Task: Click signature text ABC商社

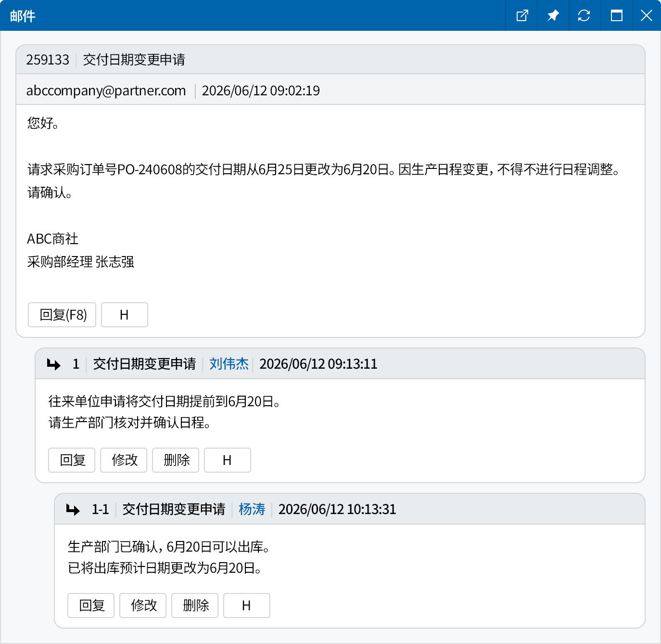Action: click(52, 239)
